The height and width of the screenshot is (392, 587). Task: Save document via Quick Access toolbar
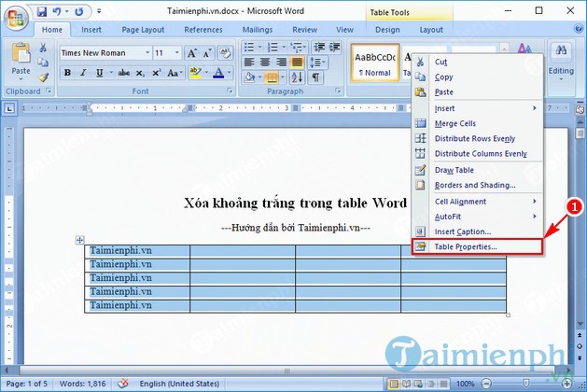click(x=42, y=11)
